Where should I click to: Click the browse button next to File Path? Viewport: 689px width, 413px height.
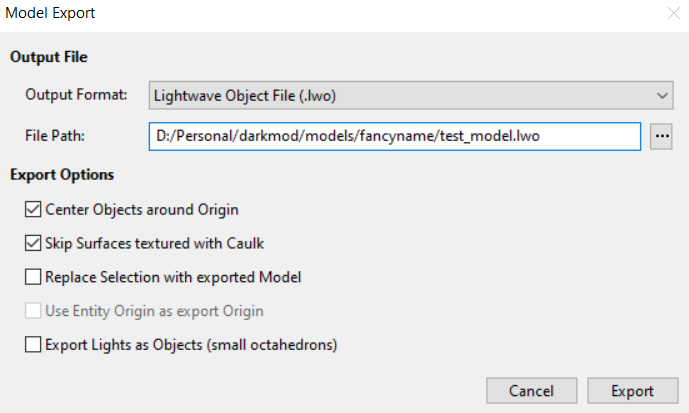pos(661,135)
